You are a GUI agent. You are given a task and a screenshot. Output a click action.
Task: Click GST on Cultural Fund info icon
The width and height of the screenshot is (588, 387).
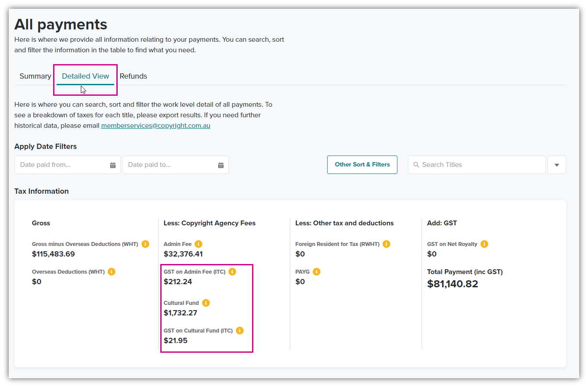point(240,330)
